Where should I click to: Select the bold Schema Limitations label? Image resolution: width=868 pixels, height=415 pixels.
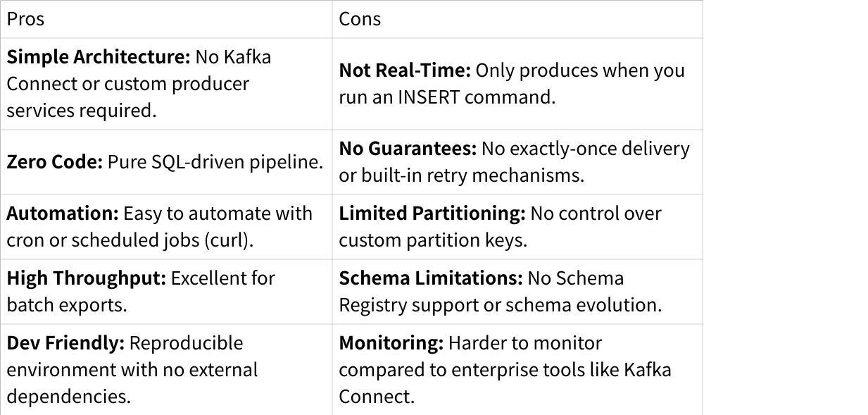431,278
